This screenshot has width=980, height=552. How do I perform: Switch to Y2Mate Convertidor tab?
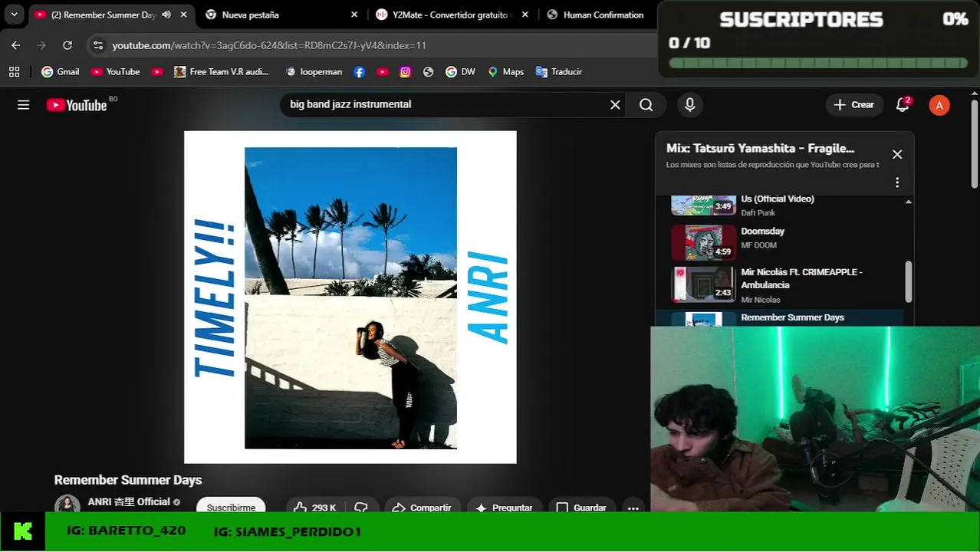coord(452,15)
